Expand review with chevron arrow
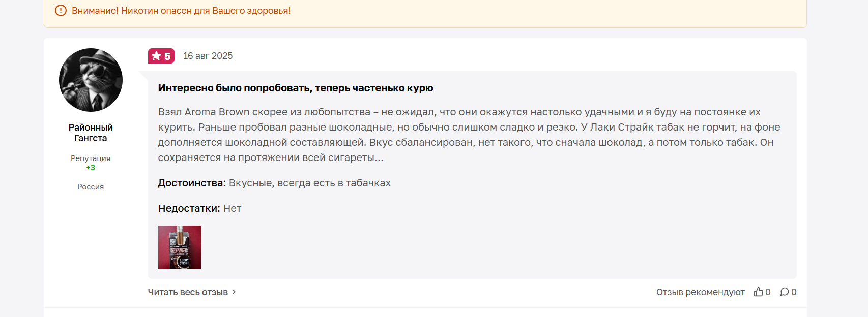This screenshot has width=868, height=317. pos(234,292)
